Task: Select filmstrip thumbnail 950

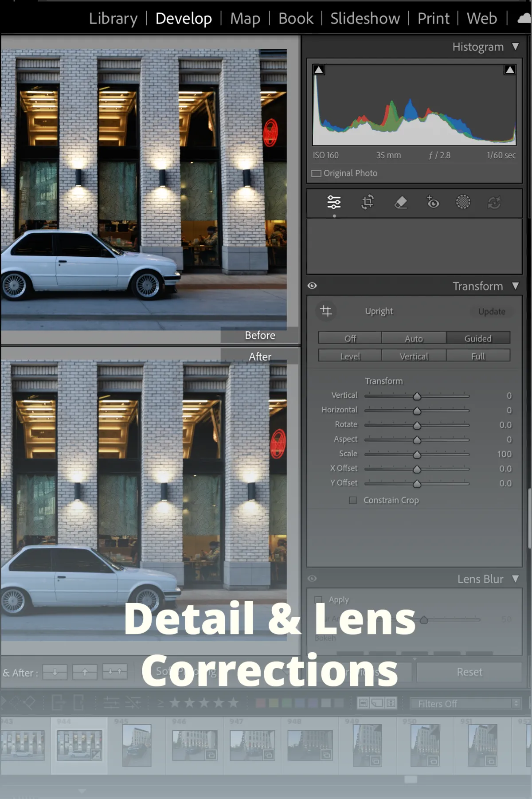Action: pyautogui.click(x=425, y=746)
